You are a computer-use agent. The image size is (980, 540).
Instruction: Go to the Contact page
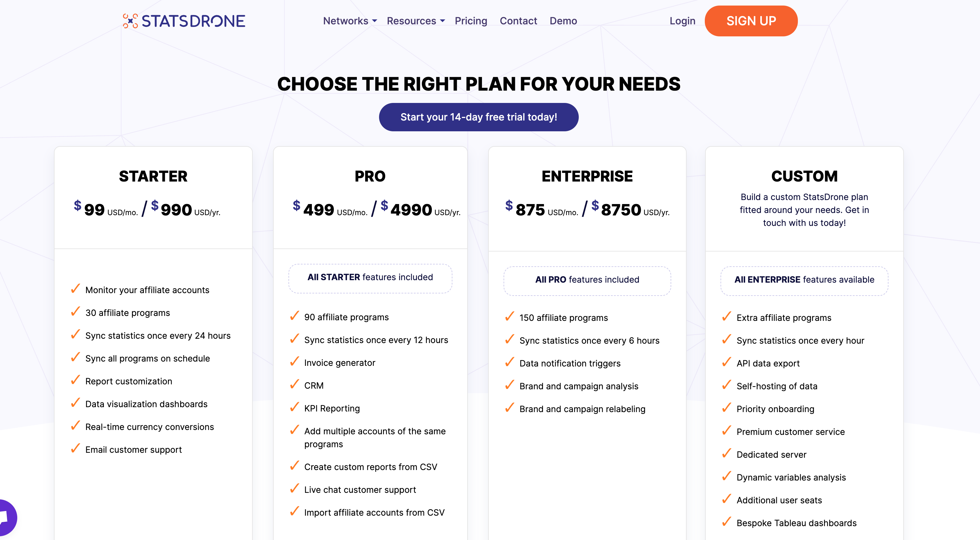pos(518,21)
